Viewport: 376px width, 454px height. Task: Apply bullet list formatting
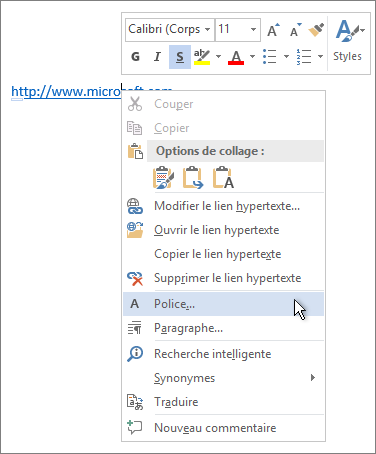tap(269, 56)
